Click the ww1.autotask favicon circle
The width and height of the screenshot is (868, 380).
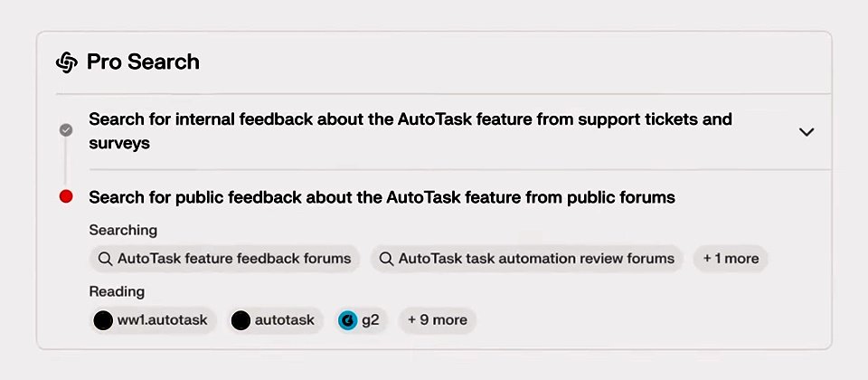click(x=104, y=319)
